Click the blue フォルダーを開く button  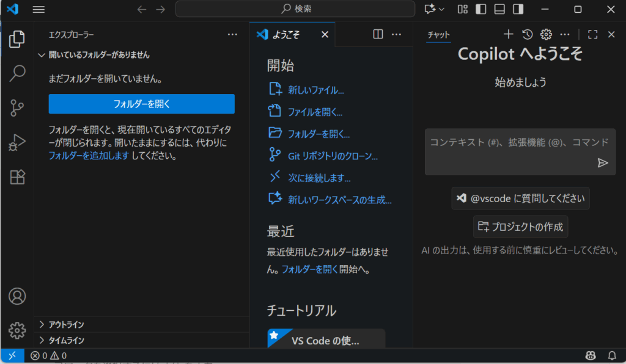click(141, 104)
